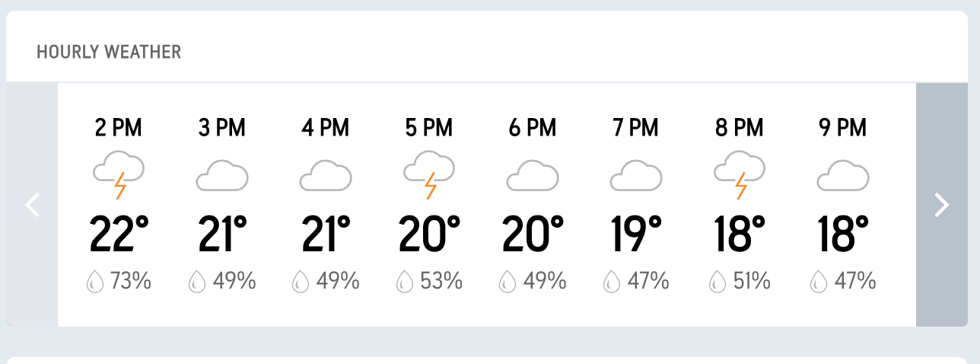980x364 pixels.
Task: Select the 7 PM cloud icon
Action: (x=636, y=175)
